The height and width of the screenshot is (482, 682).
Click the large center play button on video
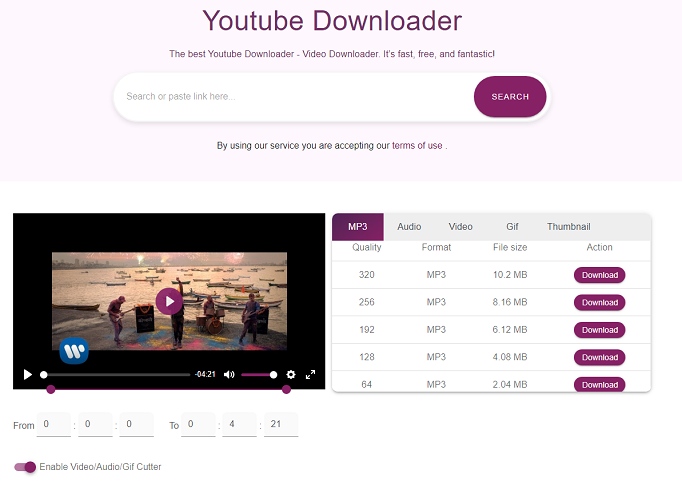[169, 301]
